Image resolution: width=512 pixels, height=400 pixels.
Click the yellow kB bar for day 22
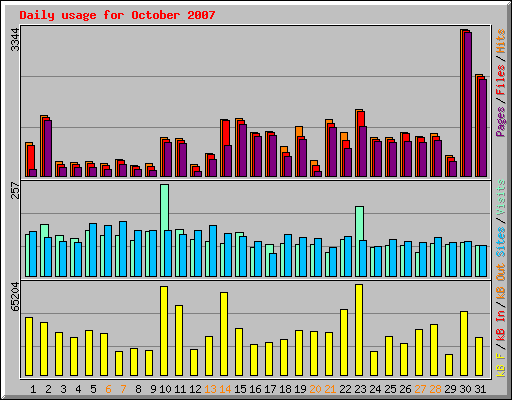[x=344, y=342]
